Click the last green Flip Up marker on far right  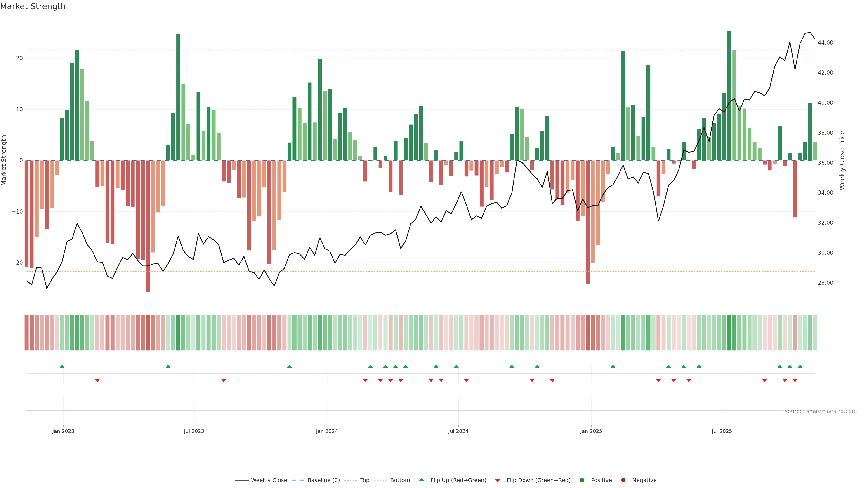[800, 366]
